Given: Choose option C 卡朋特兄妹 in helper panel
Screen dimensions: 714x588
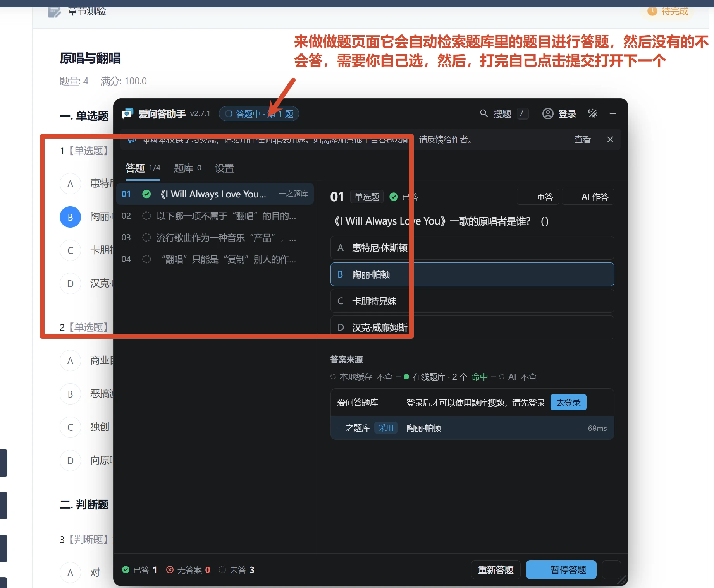Looking at the screenshot, I should pyautogui.click(x=472, y=301).
